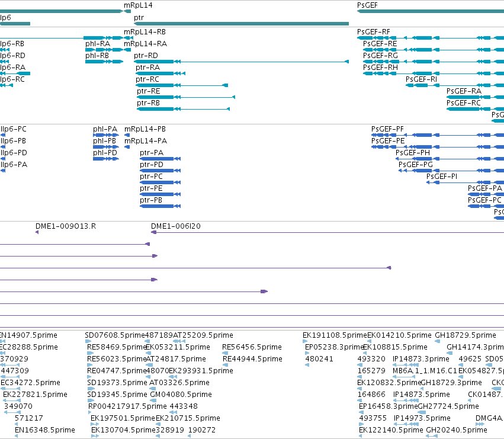This screenshot has width=504, height=439.
Task: Select the ptr-PB protein label
Action: point(151,201)
